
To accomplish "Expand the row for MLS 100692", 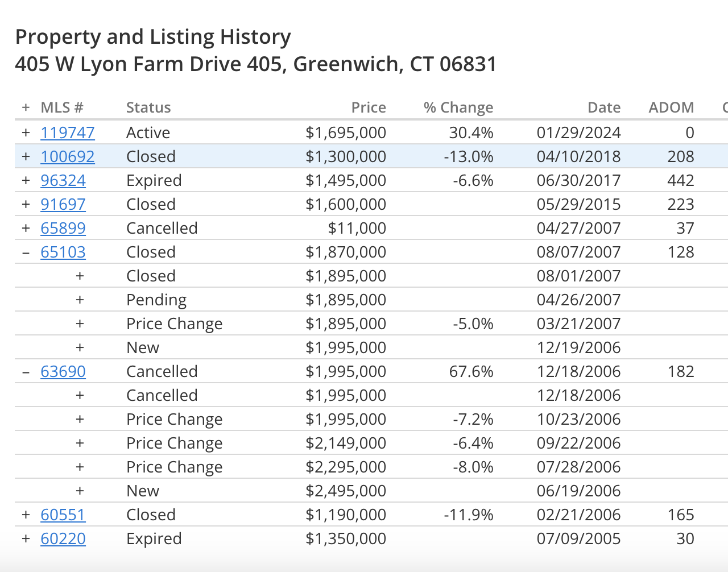I will [26, 156].
